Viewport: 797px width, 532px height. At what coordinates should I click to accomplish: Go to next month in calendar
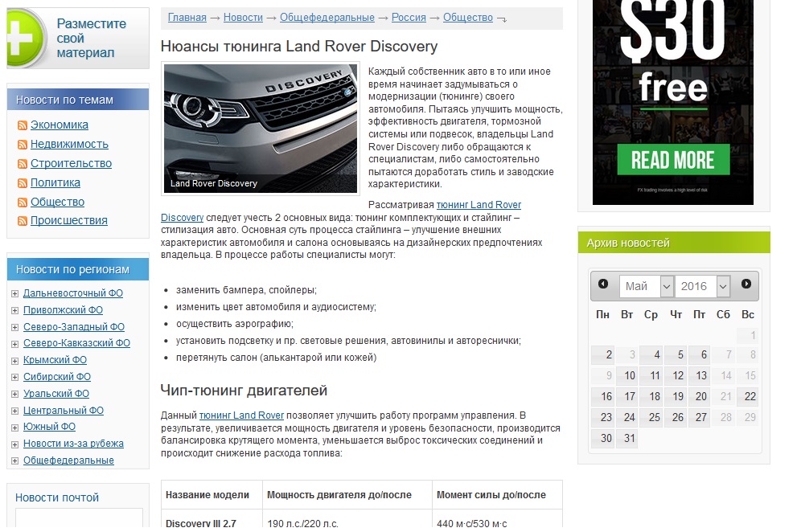click(x=746, y=284)
